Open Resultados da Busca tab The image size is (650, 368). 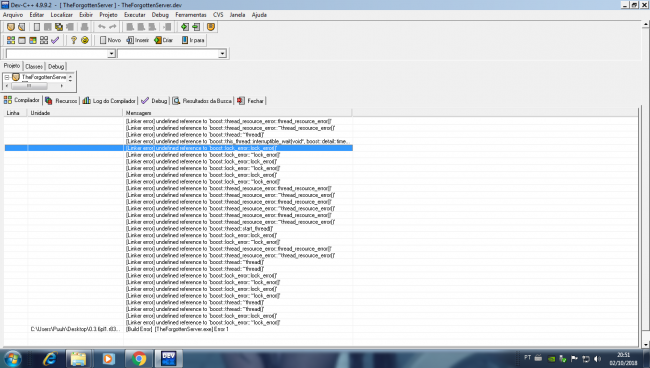click(202, 101)
